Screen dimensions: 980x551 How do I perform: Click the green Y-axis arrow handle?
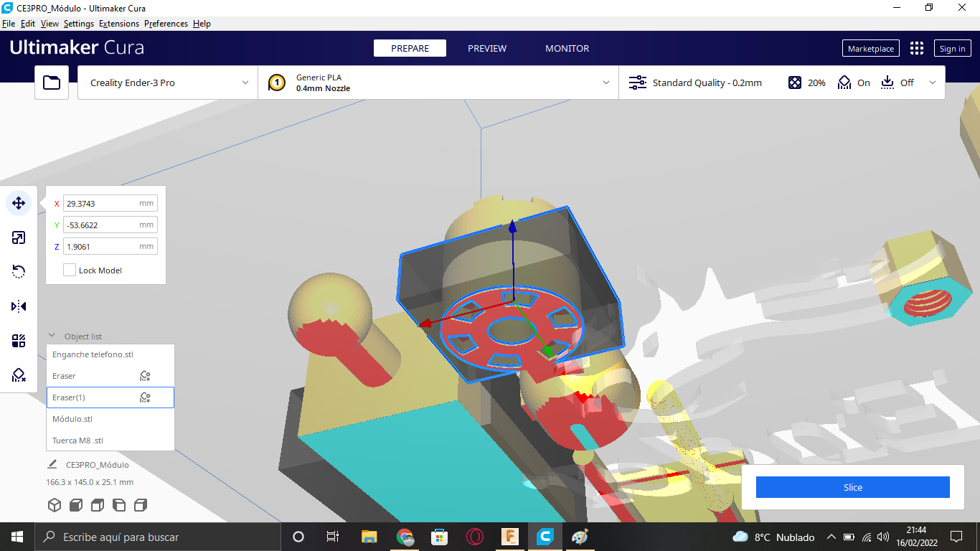click(x=549, y=351)
